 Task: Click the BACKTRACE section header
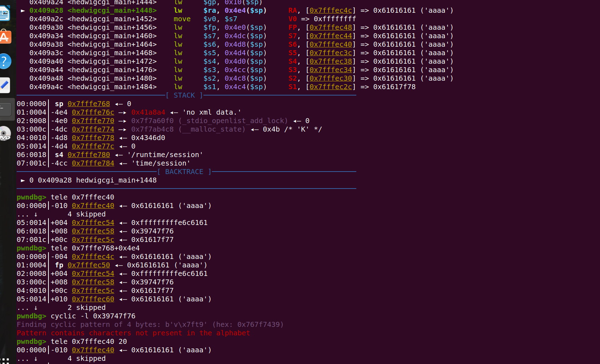point(184,172)
